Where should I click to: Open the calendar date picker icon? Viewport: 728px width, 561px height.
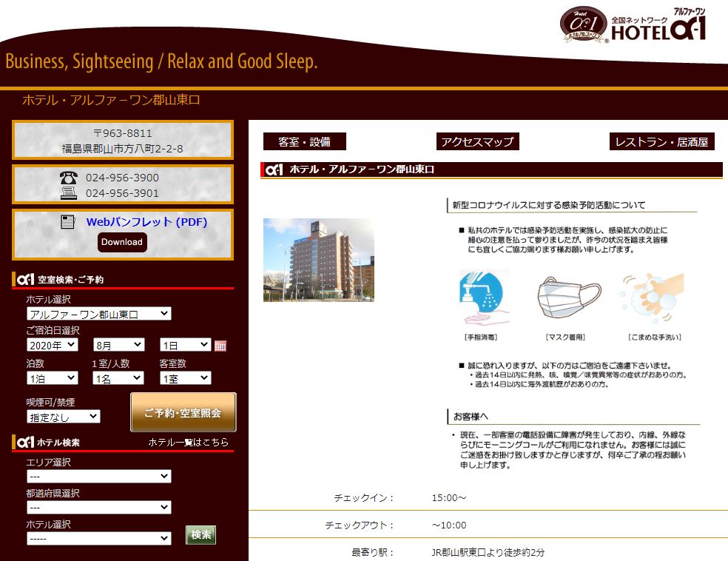click(220, 346)
